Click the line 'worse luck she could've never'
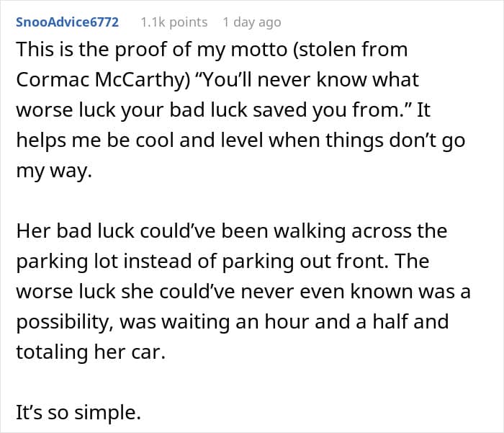 pos(243,292)
